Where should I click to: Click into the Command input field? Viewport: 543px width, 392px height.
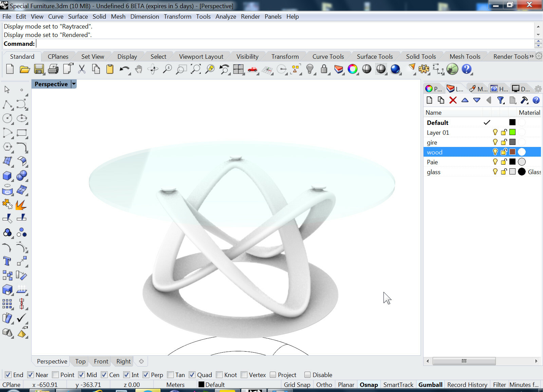click(x=285, y=43)
